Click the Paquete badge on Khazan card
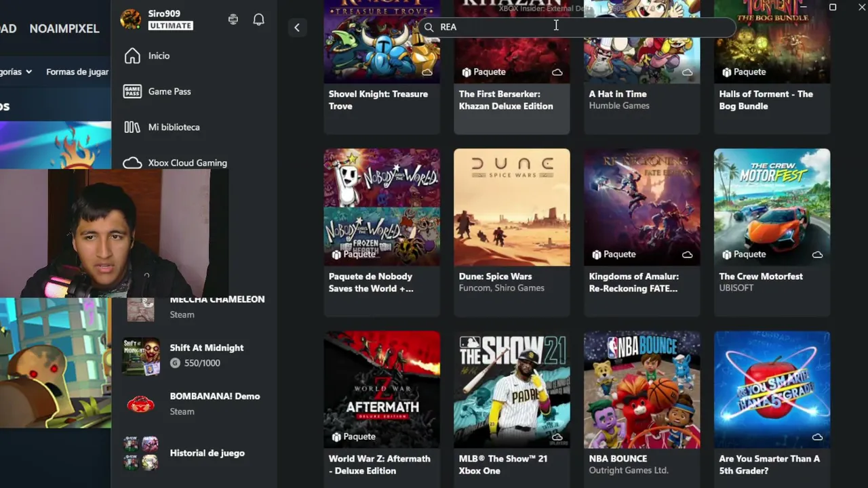Screen dimensions: 868x488 [484, 72]
